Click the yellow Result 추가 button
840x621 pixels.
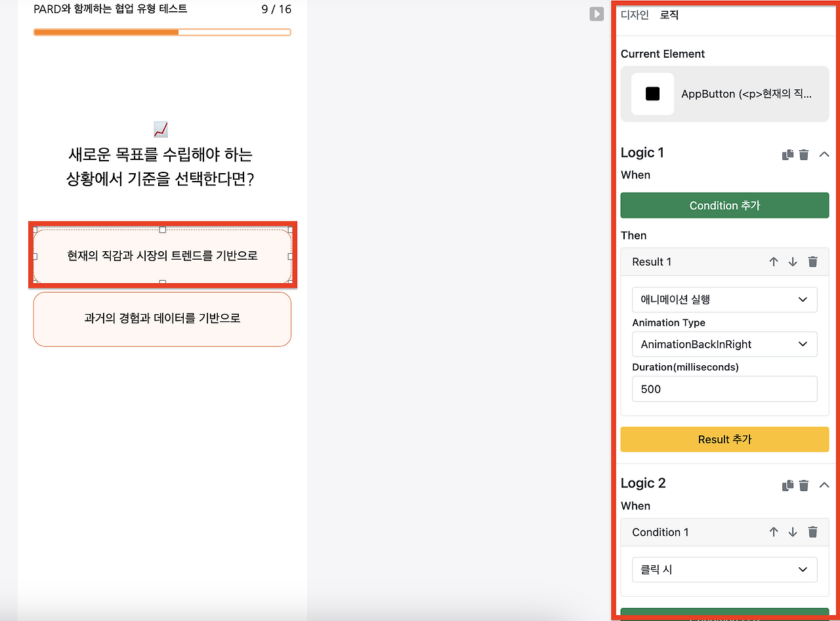[x=724, y=439]
